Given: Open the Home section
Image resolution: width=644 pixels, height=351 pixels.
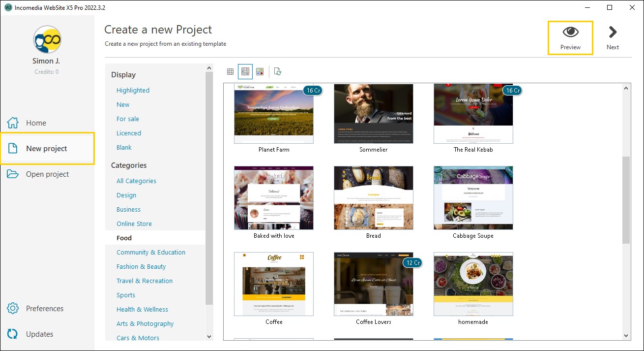Looking at the screenshot, I should [36, 123].
